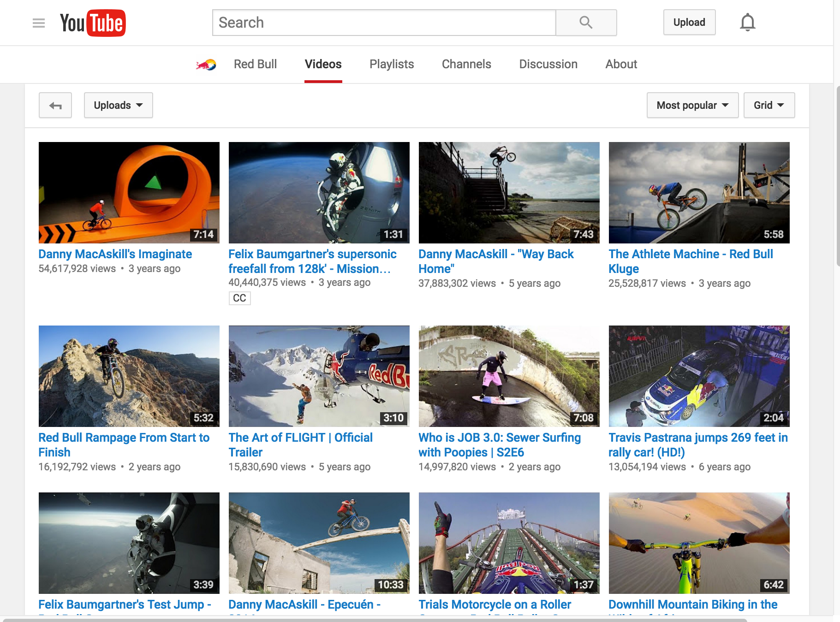The height and width of the screenshot is (622, 840).
Task: Open The Art of FLIGHT trailer thumbnail
Action: pos(319,376)
